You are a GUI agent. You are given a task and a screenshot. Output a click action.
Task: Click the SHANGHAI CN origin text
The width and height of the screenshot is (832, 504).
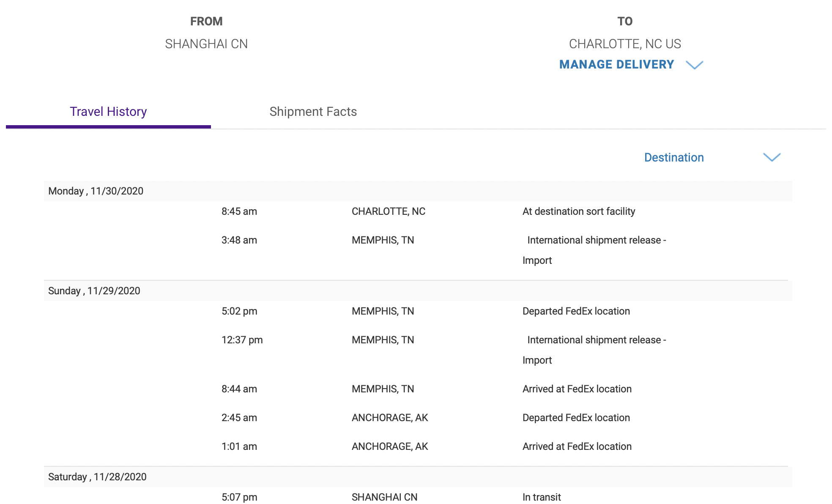[206, 44]
